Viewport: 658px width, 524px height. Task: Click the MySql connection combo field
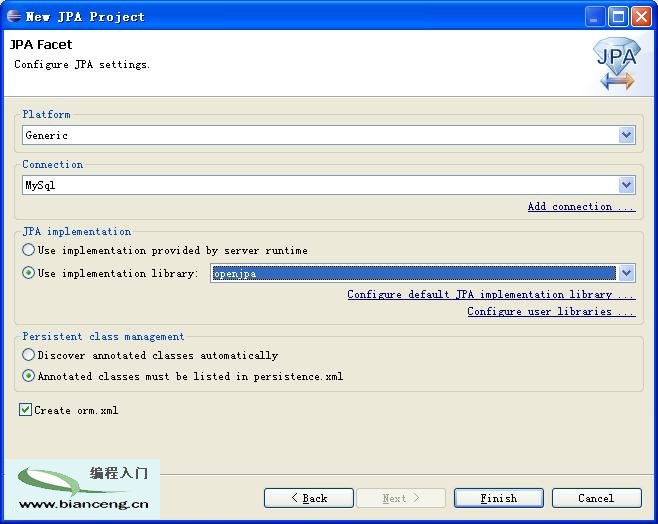coord(329,185)
